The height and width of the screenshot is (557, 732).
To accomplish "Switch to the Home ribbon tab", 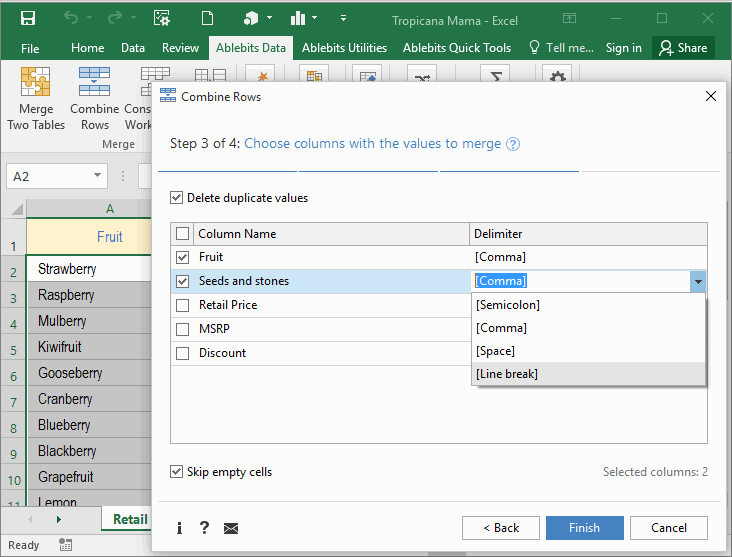I will (87, 48).
